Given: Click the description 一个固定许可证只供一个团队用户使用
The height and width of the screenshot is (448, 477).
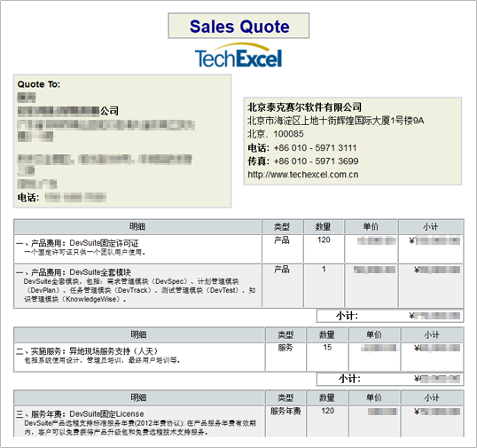Looking at the screenshot, I should point(84,252).
